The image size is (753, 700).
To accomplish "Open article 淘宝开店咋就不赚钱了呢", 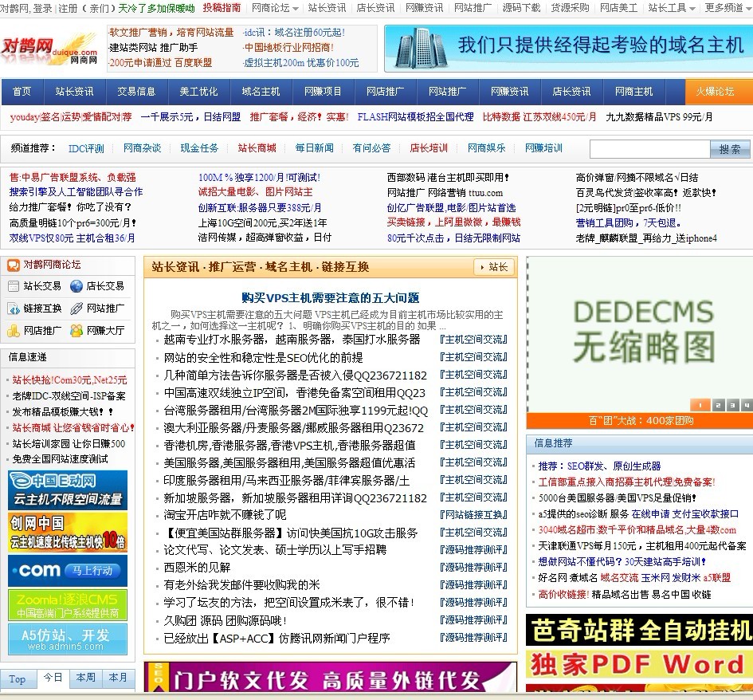I will pyautogui.click(x=225, y=515).
